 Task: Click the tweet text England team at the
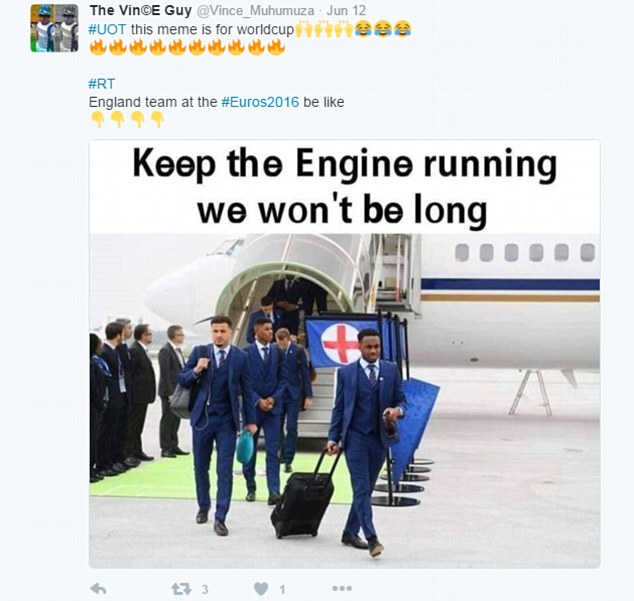(x=153, y=102)
